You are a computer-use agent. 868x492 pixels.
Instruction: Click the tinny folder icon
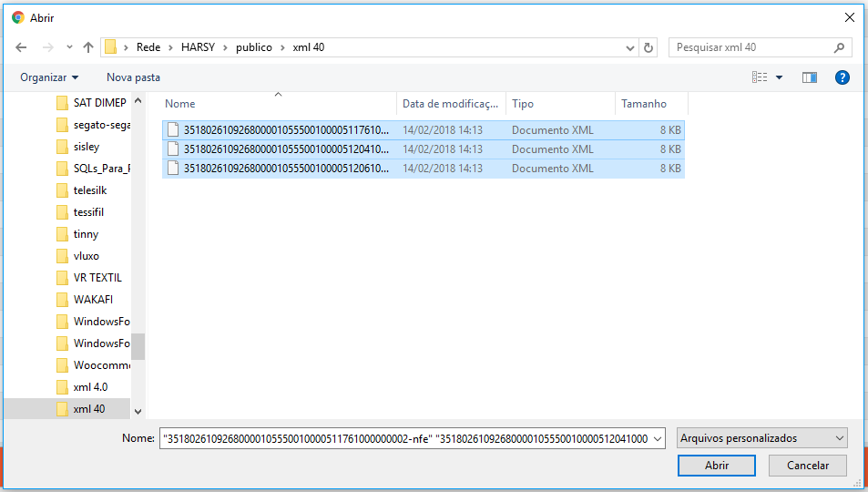(63, 234)
